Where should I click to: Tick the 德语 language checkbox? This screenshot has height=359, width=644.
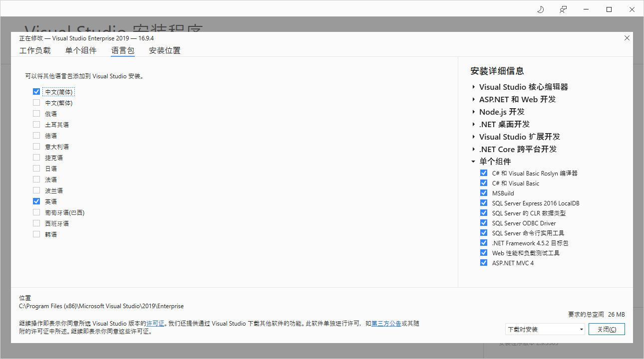(x=36, y=136)
